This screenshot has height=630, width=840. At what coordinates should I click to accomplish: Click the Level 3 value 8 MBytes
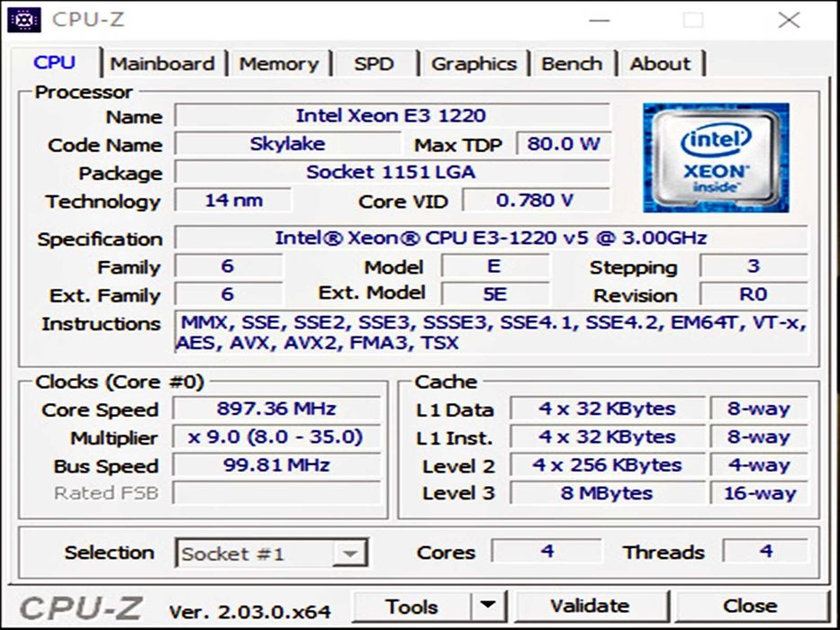607,493
